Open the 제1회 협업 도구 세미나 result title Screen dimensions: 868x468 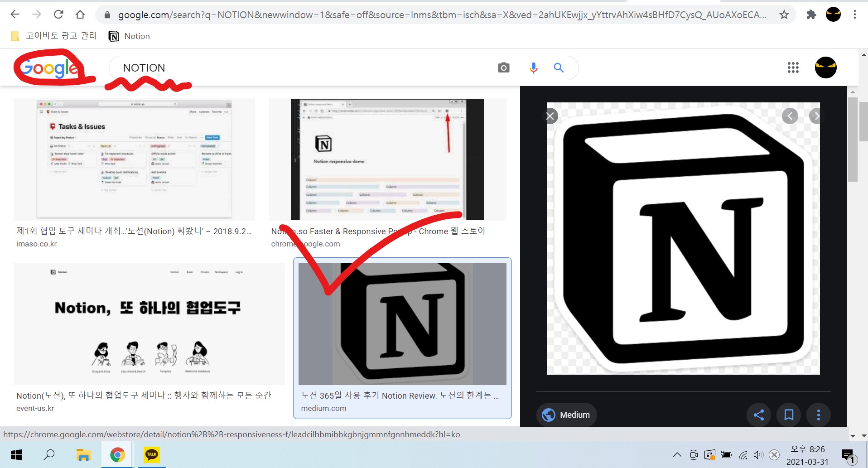coord(134,231)
